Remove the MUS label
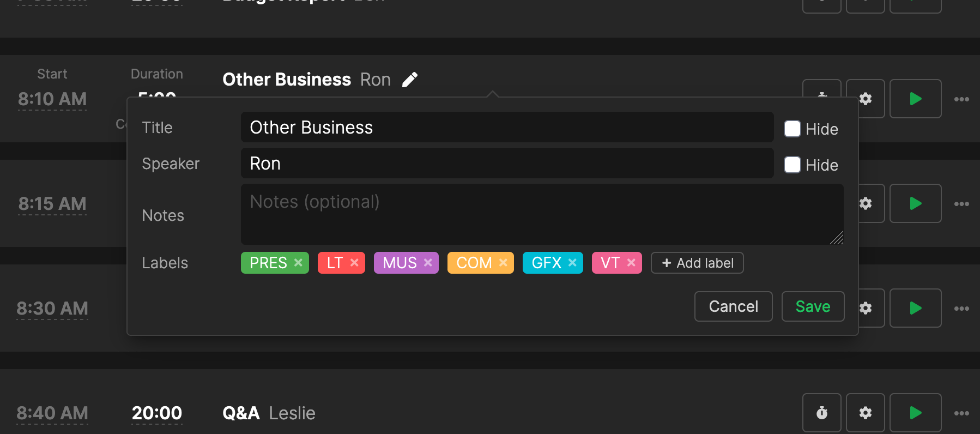This screenshot has height=434, width=980. pyautogui.click(x=428, y=263)
